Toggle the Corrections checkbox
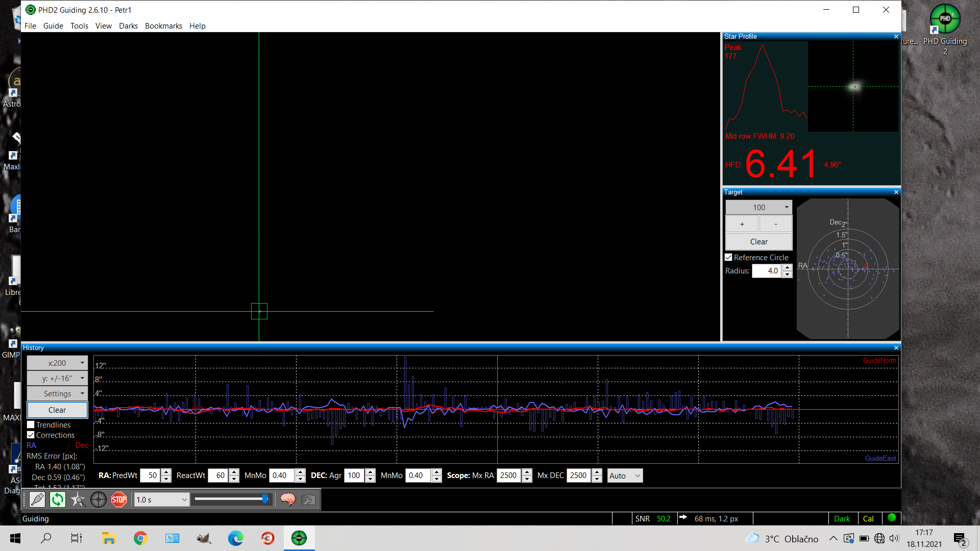 pyautogui.click(x=31, y=435)
